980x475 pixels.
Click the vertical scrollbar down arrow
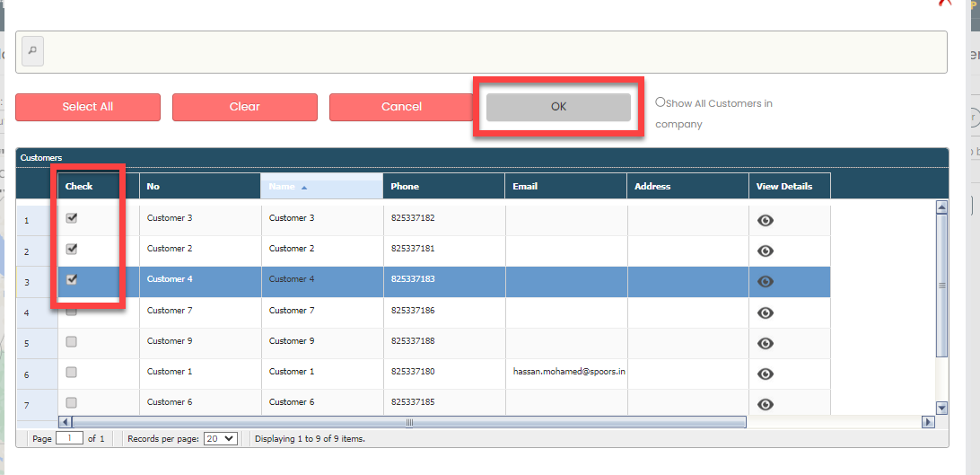click(x=941, y=408)
